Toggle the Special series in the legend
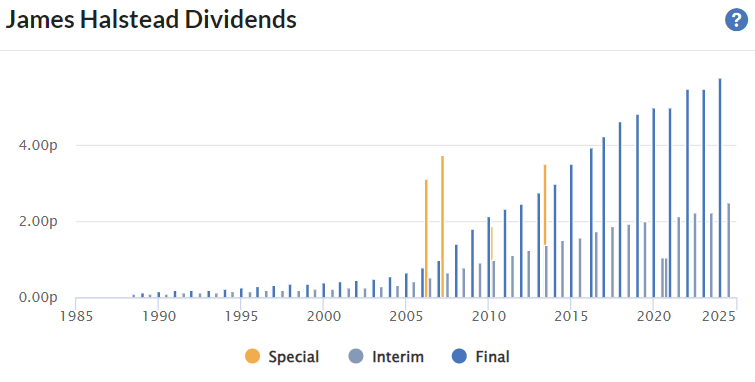Viewport: 755px width, 382px height. click(x=282, y=357)
